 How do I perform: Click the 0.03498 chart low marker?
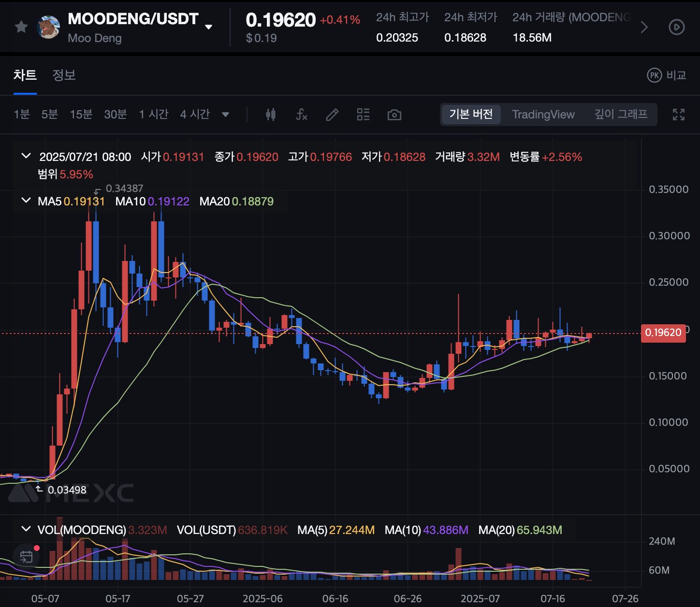(x=67, y=490)
